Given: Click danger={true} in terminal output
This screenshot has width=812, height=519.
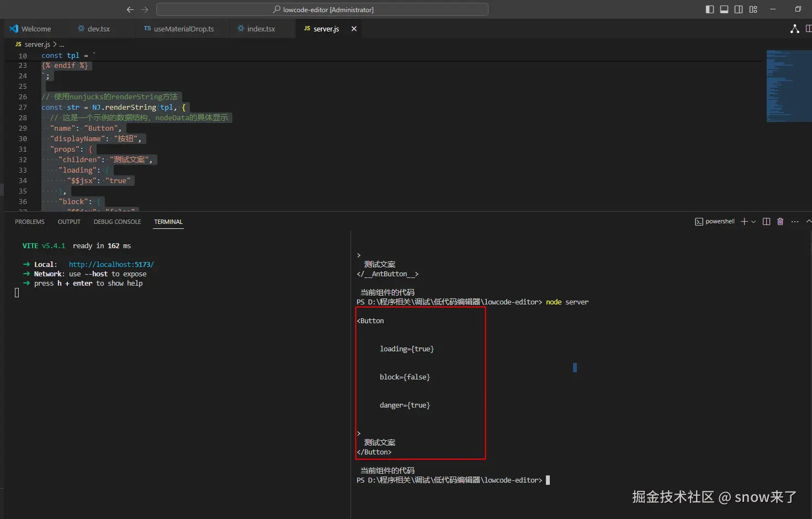Looking at the screenshot, I should (405, 405).
